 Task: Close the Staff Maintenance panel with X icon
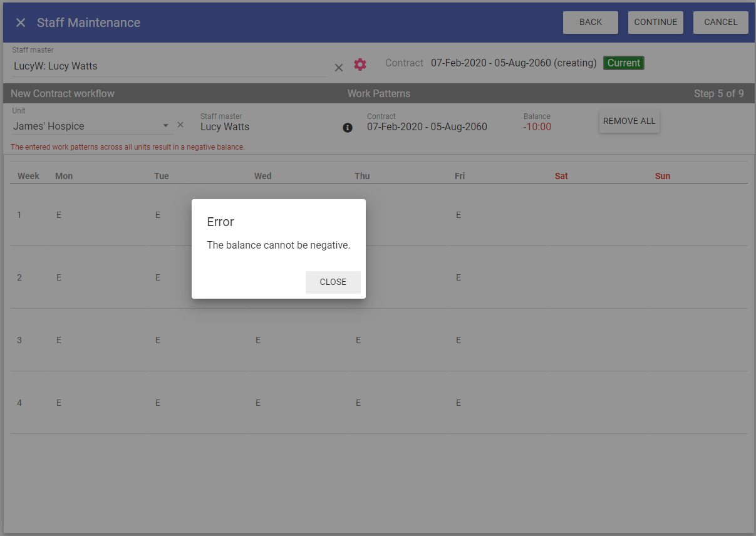click(x=21, y=23)
